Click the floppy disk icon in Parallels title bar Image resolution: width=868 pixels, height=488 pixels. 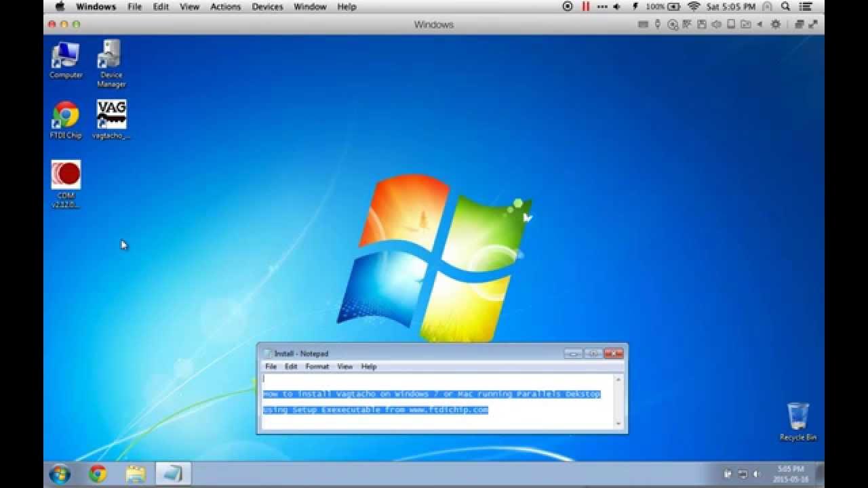[702, 24]
